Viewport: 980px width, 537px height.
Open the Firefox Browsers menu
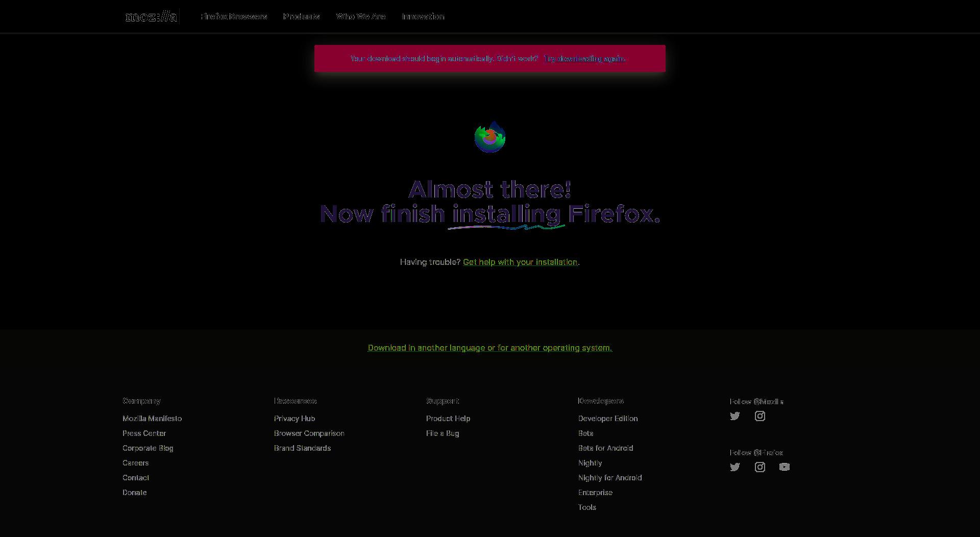[234, 16]
